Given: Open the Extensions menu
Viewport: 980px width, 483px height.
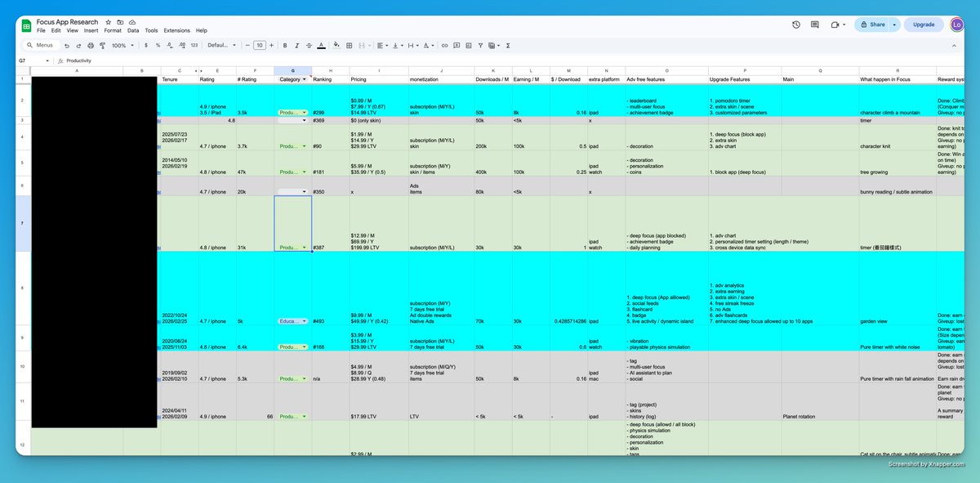Looking at the screenshot, I should pos(176,30).
